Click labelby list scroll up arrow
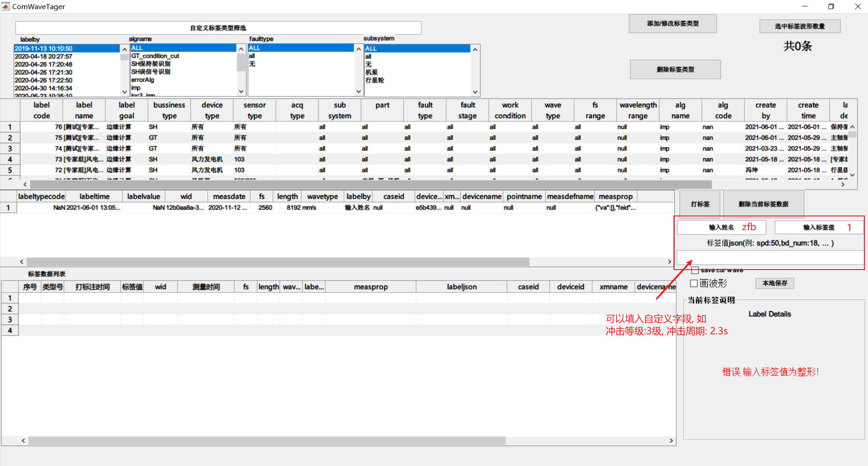This screenshot has height=466, width=868. (x=125, y=49)
